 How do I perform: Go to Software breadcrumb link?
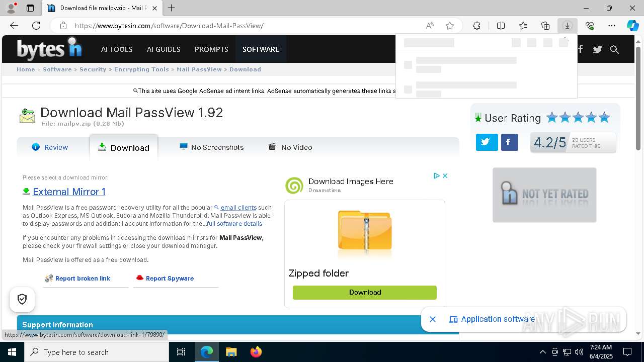coord(57,69)
